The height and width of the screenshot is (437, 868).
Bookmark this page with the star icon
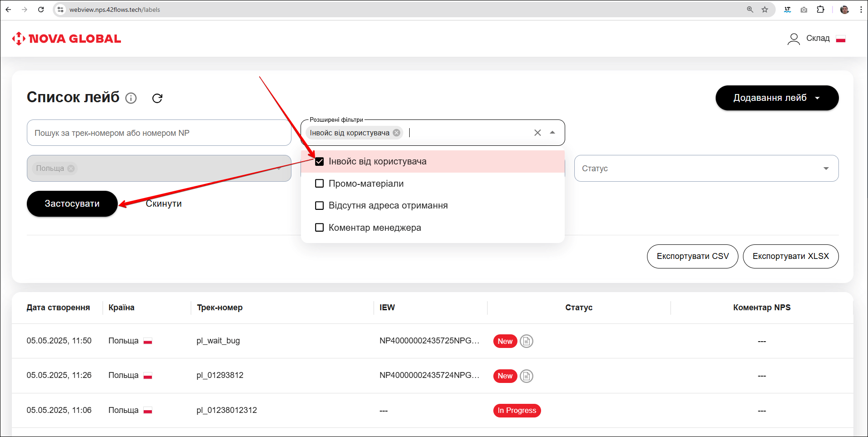pos(765,10)
